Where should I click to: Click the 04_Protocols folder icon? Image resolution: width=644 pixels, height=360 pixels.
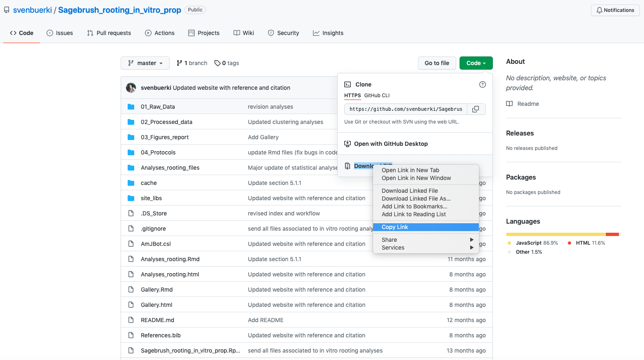pos(131,152)
